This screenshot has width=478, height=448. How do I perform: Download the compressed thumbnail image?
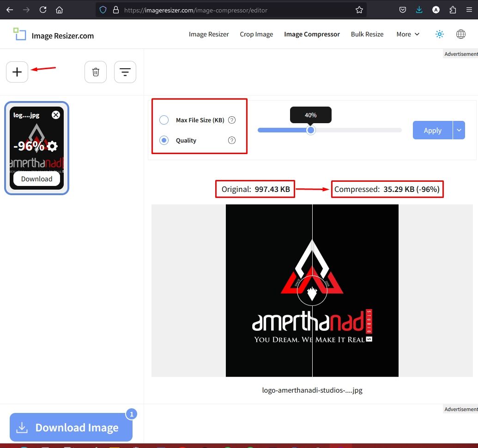click(x=36, y=179)
